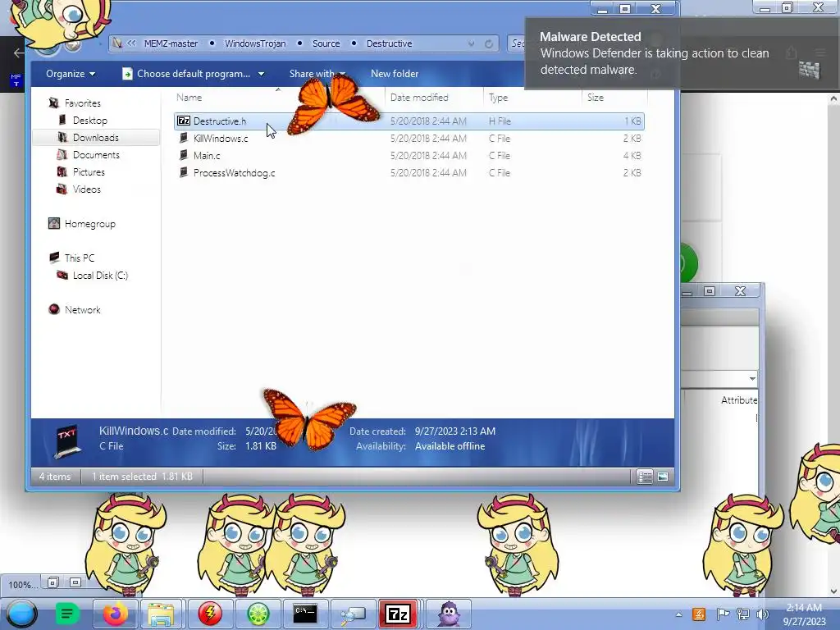
Task: Expand Favorites in navigation pane
Action: pyautogui.click(x=83, y=103)
